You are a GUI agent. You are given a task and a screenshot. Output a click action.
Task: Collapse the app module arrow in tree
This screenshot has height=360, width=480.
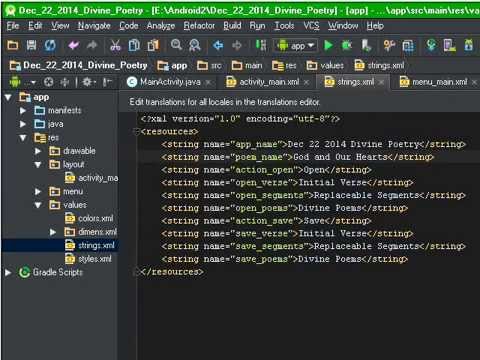[x=8, y=97]
